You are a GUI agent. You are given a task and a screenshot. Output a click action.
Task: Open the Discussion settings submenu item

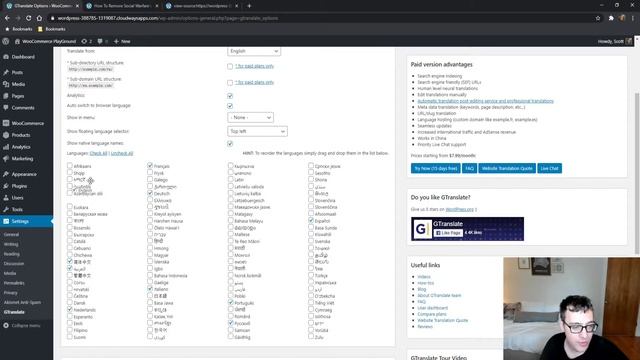tap(14, 264)
